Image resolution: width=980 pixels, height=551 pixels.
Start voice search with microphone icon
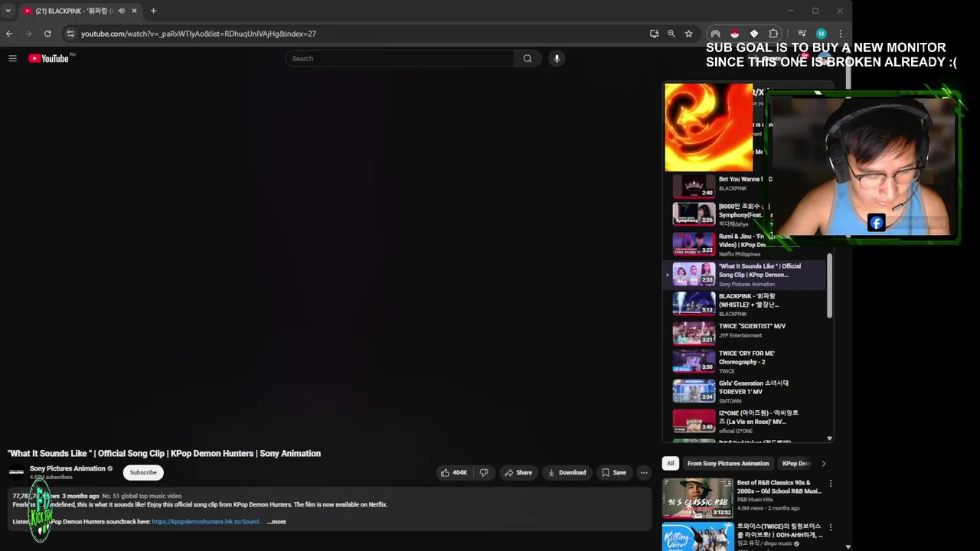tap(557, 58)
